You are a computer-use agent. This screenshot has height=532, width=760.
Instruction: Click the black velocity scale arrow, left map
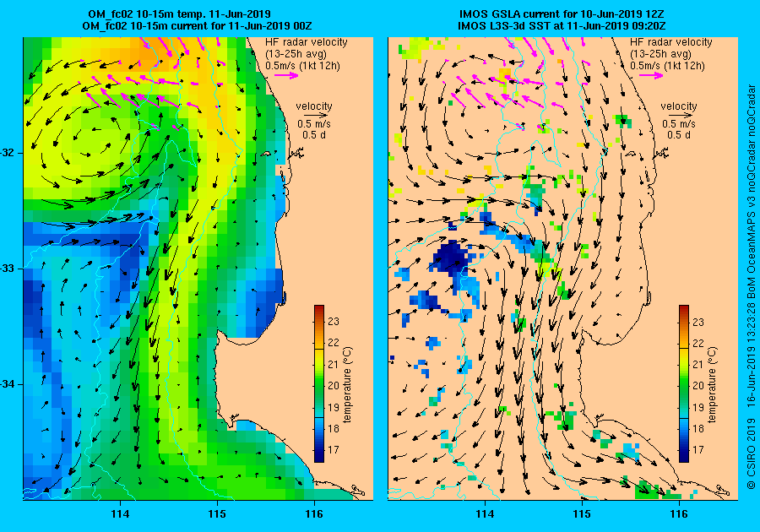317,116
